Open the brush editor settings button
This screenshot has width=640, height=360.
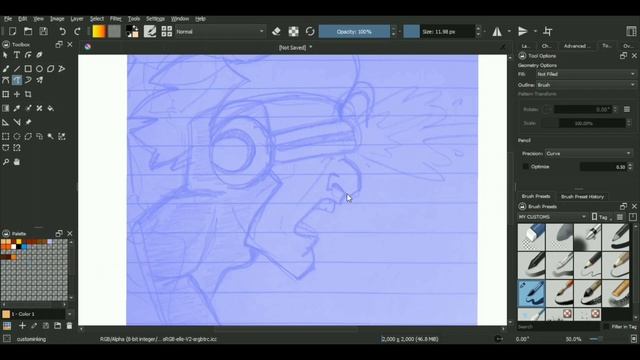coord(150,31)
